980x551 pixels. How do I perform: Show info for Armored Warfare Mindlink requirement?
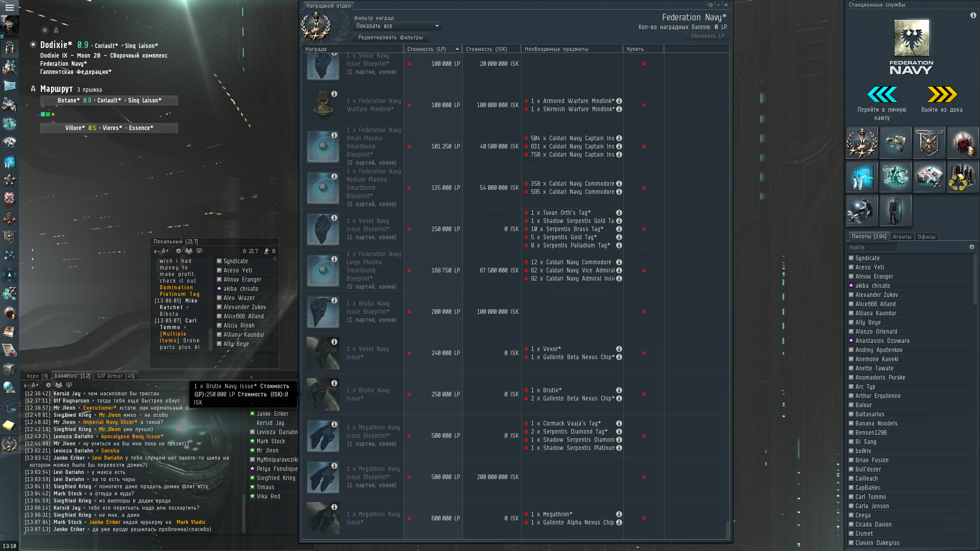pyautogui.click(x=619, y=101)
